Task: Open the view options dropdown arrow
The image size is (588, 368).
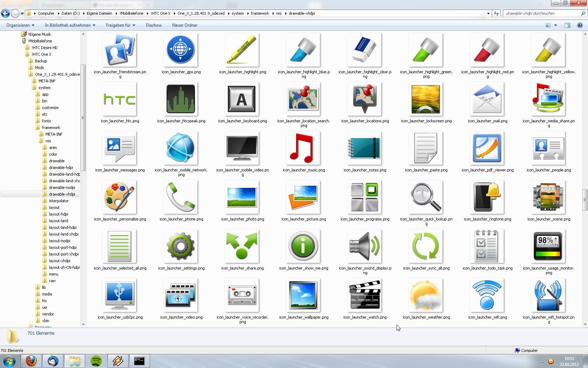Action: [x=555, y=25]
